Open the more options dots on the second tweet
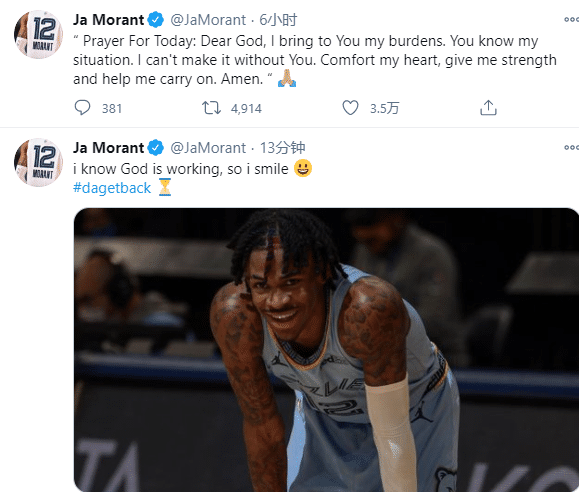This screenshot has width=579, height=492. 572,147
